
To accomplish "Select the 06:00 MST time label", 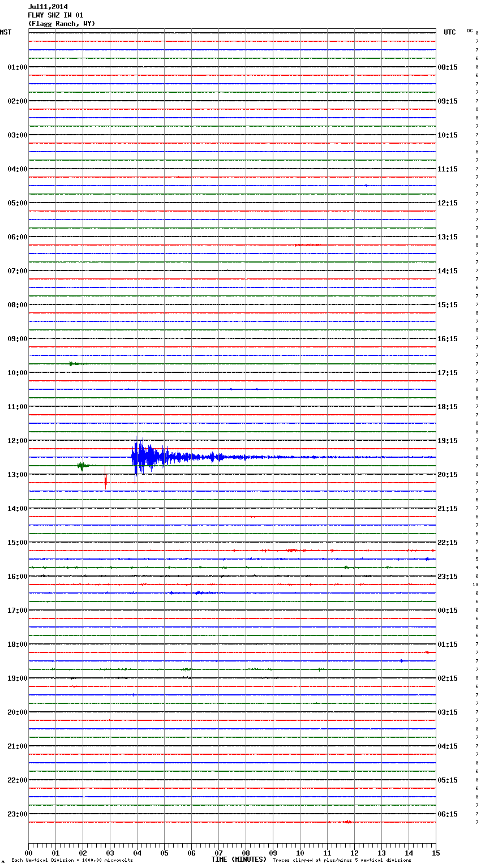I will (18, 237).
